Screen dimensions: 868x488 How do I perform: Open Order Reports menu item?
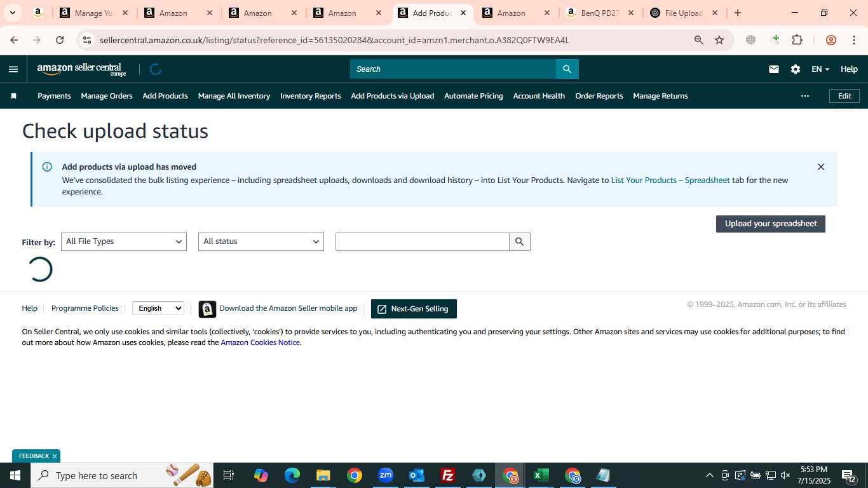(x=599, y=96)
